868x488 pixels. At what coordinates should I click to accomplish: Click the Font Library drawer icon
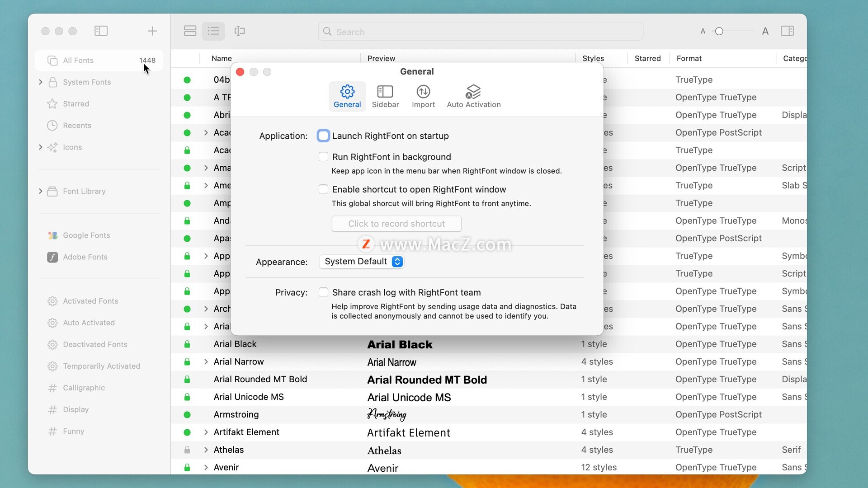pos(52,191)
